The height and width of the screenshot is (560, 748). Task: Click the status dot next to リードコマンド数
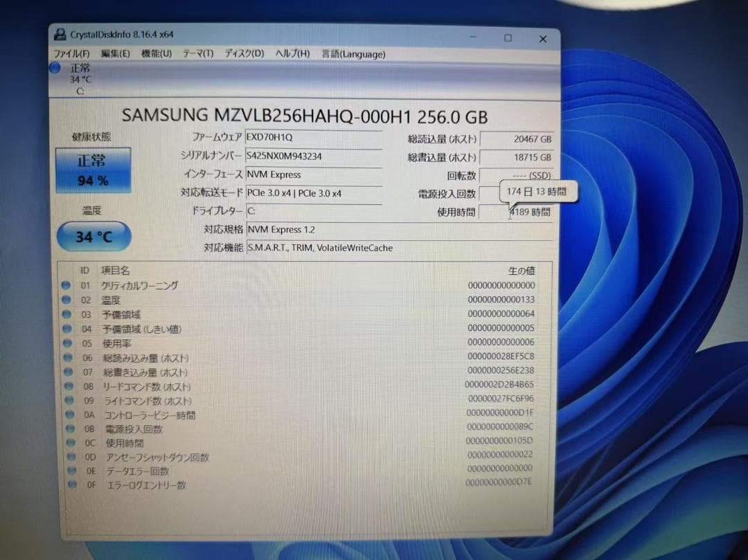coord(69,386)
